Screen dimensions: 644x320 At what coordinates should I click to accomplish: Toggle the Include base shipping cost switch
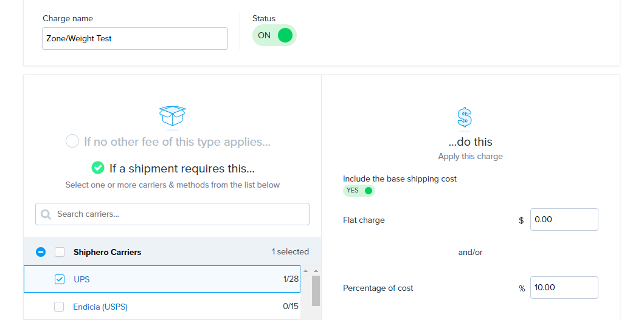pos(359,191)
